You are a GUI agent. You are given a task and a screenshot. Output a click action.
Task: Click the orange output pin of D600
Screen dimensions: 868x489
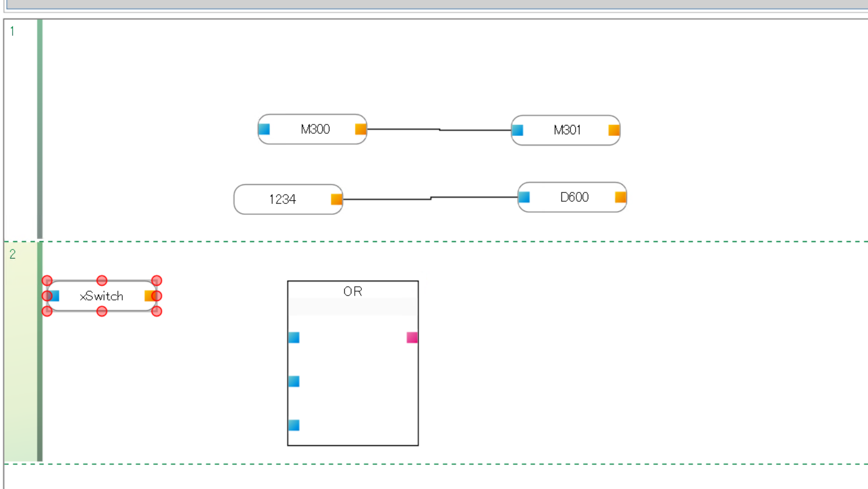620,197
